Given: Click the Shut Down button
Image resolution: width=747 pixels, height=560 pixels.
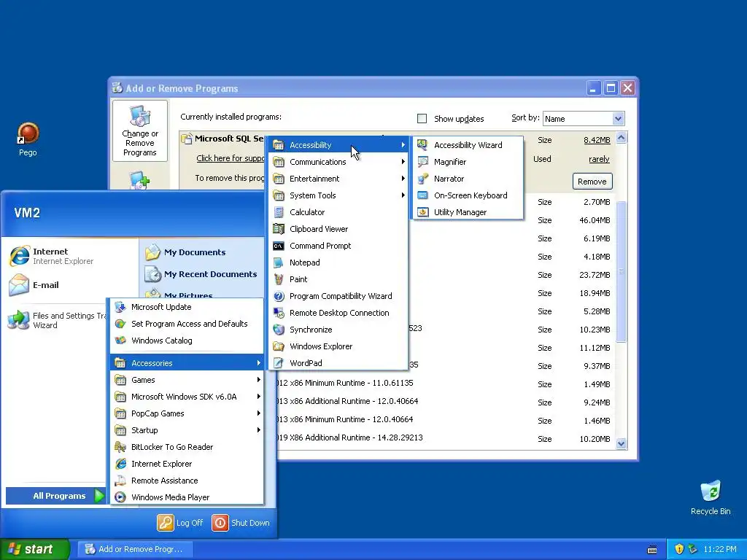Looking at the screenshot, I should point(241,523).
